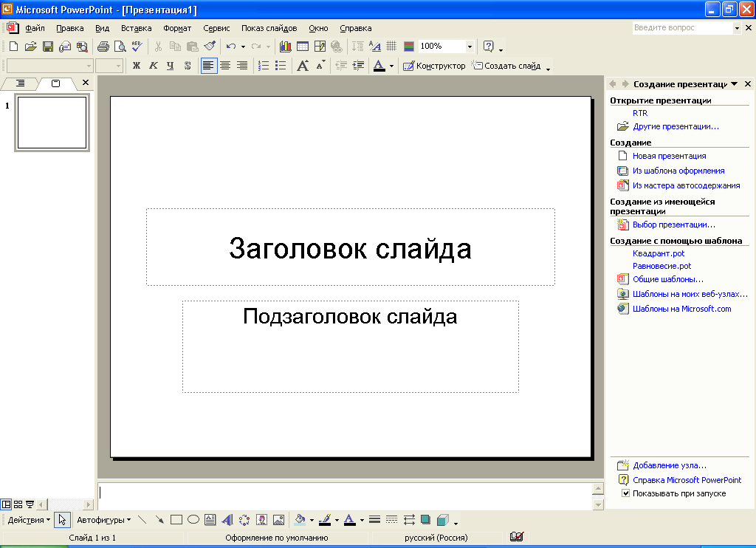Open the Undo history dropdown arrow
The width and height of the screenshot is (756, 548).
243,47
